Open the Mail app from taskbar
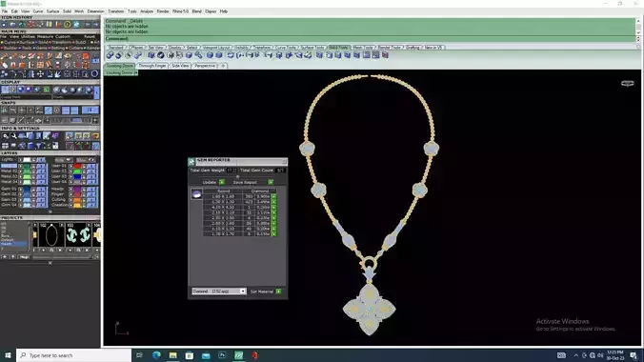 tap(206, 355)
